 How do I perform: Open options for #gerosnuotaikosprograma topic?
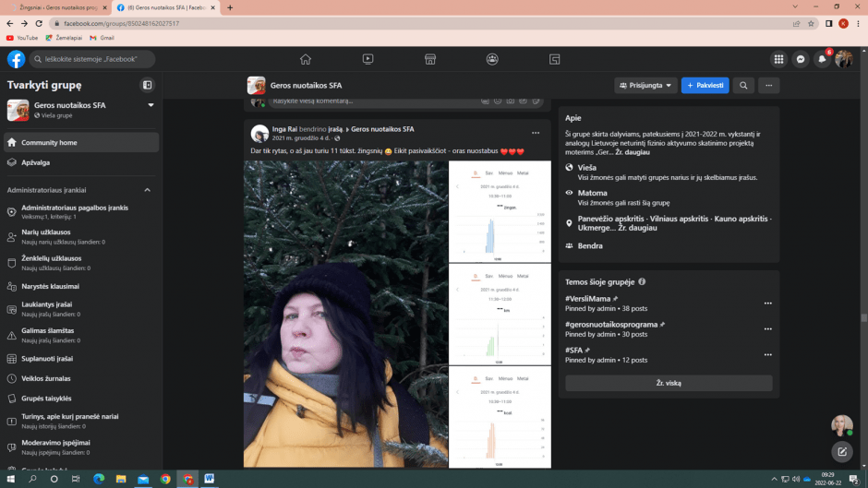[x=767, y=329]
